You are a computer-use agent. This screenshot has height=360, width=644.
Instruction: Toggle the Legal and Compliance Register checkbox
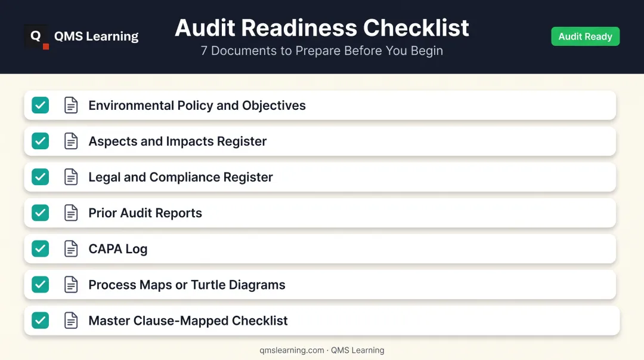point(41,177)
